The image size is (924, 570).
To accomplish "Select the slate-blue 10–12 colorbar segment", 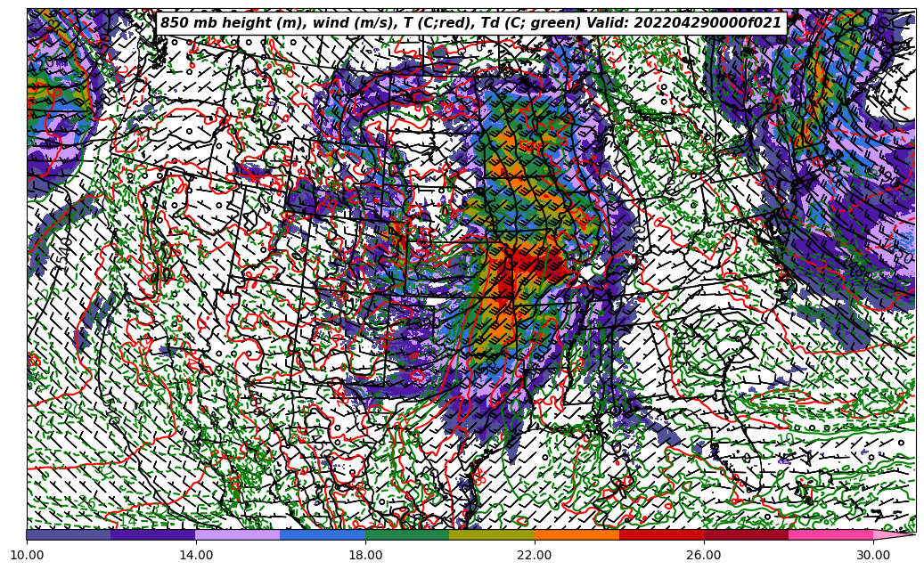I will coord(69,534).
